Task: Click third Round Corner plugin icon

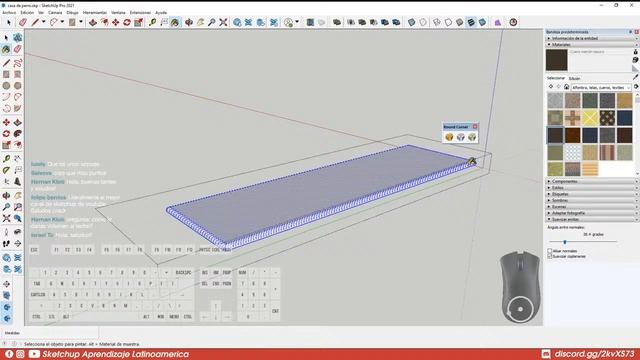Action: (x=472, y=137)
